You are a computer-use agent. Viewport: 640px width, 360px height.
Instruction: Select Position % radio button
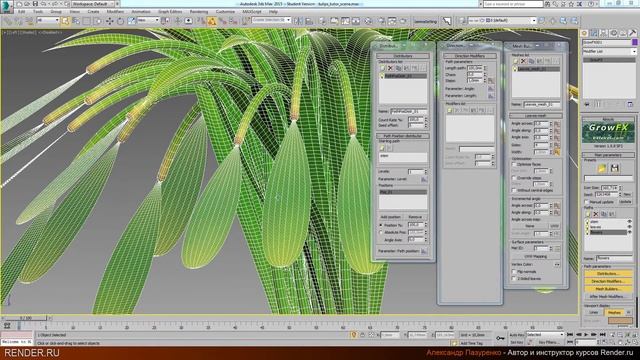(x=381, y=225)
